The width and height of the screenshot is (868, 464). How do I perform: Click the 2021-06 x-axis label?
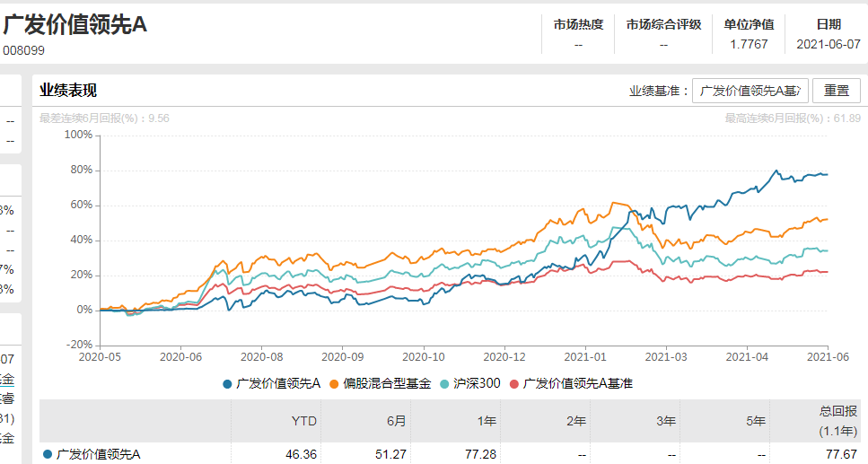coord(828,357)
